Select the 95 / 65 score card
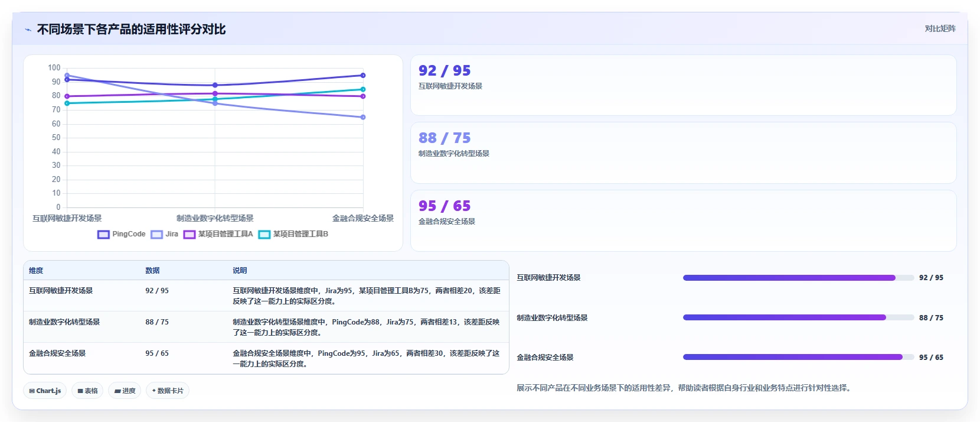The width and height of the screenshot is (980, 422). click(683, 220)
